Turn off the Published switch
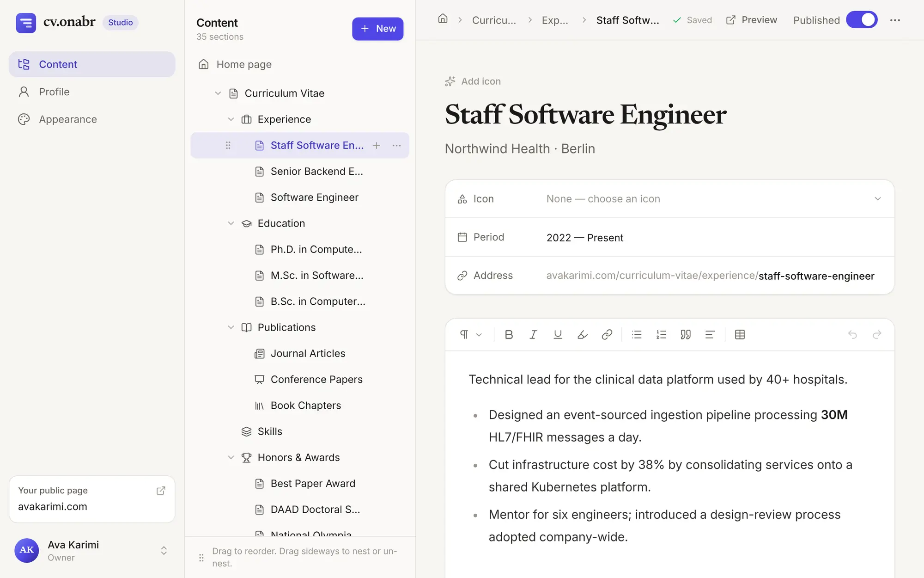Screen dimensions: 924x578 [x=862, y=20]
